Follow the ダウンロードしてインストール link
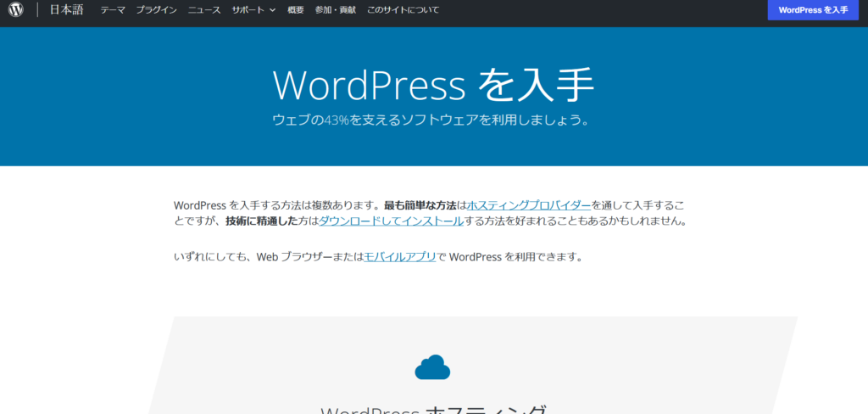Viewport: 868px width, 414px height. [x=392, y=221]
